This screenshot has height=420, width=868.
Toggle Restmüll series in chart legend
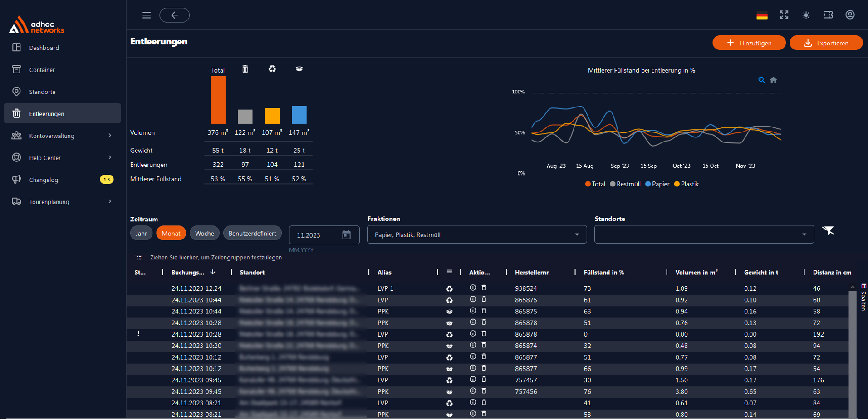(625, 184)
